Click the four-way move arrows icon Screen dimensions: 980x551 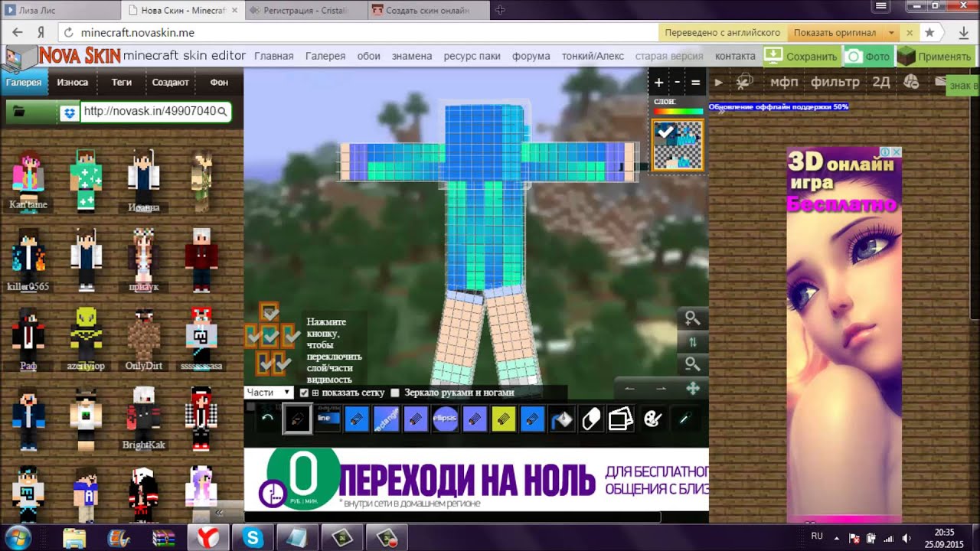pyautogui.click(x=693, y=388)
